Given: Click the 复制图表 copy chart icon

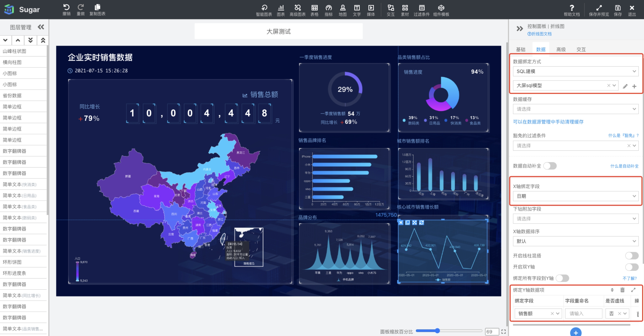Looking at the screenshot, I should coord(97,8).
